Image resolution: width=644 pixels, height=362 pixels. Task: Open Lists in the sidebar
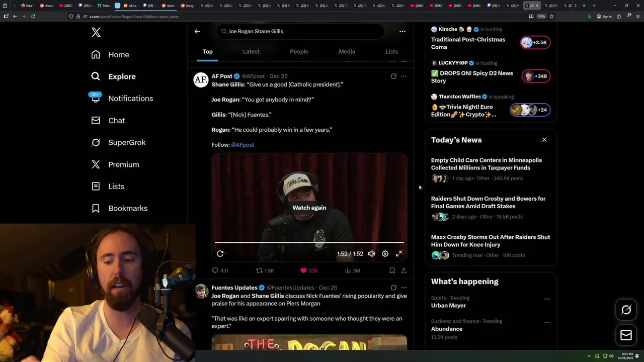coord(108,187)
